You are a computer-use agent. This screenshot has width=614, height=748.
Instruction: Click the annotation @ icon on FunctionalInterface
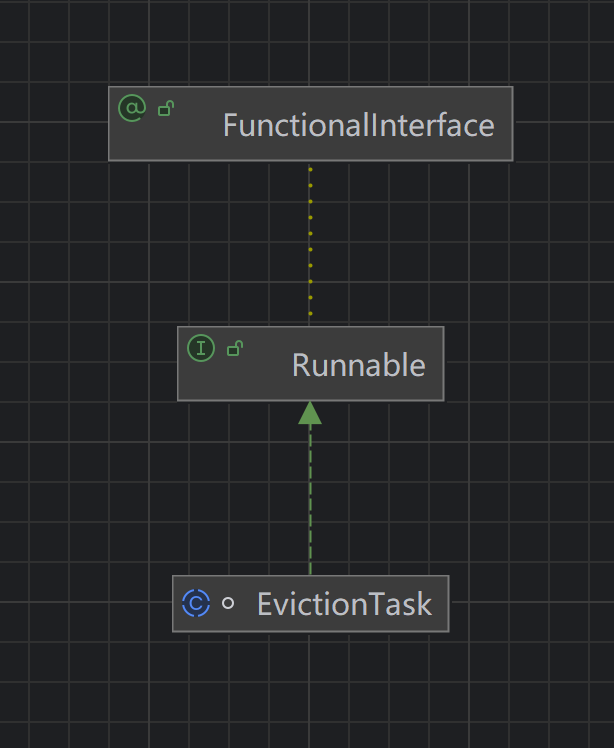coord(132,108)
